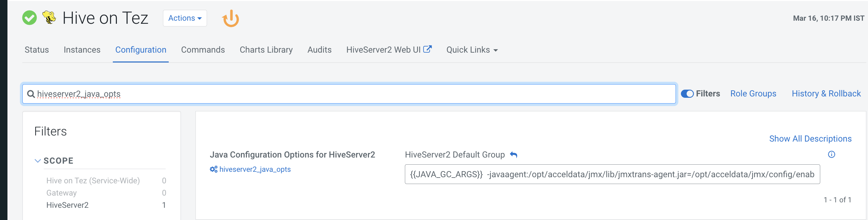This screenshot has height=220, width=868.
Task: Collapse the SCOPE filter section
Action: [38, 161]
